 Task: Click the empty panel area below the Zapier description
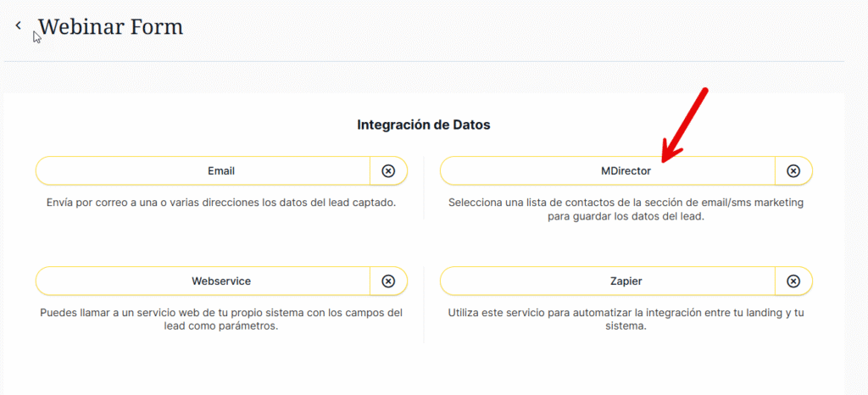[x=626, y=364]
